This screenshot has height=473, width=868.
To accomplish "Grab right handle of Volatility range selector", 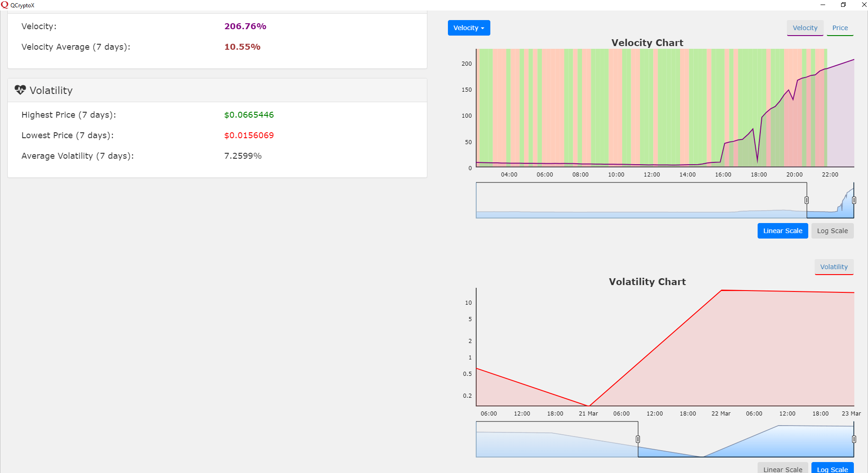I will click(x=854, y=439).
